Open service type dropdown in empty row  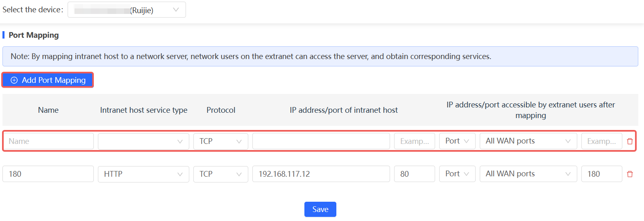(x=143, y=141)
